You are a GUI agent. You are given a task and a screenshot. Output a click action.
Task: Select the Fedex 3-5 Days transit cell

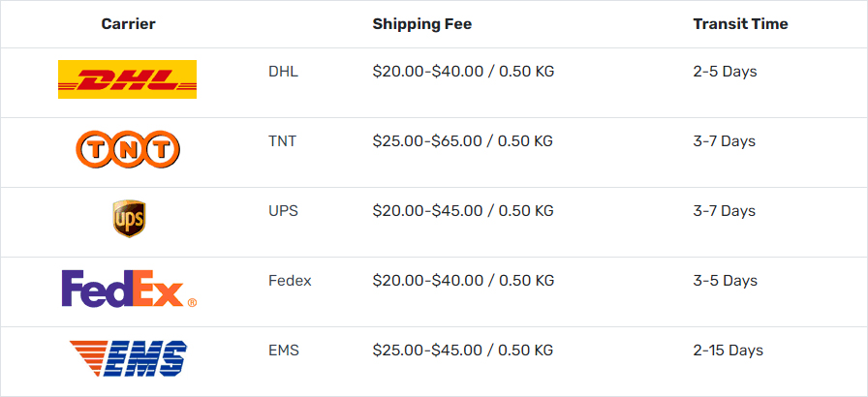click(725, 281)
